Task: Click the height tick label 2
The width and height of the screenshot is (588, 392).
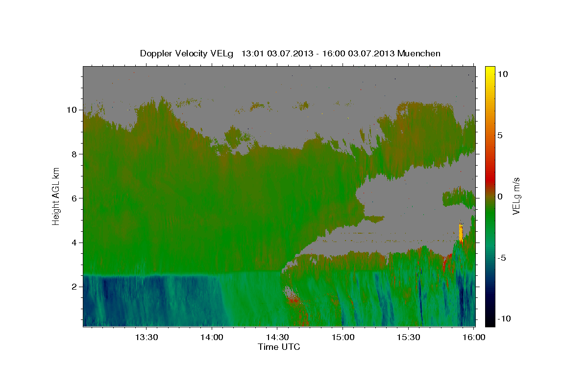Action: tap(74, 287)
